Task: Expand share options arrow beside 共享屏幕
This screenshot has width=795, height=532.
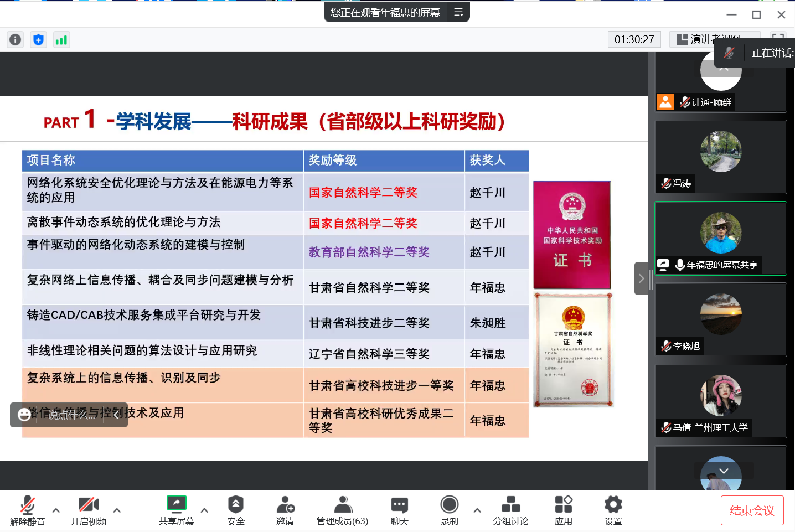Action: (x=204, y=510)
